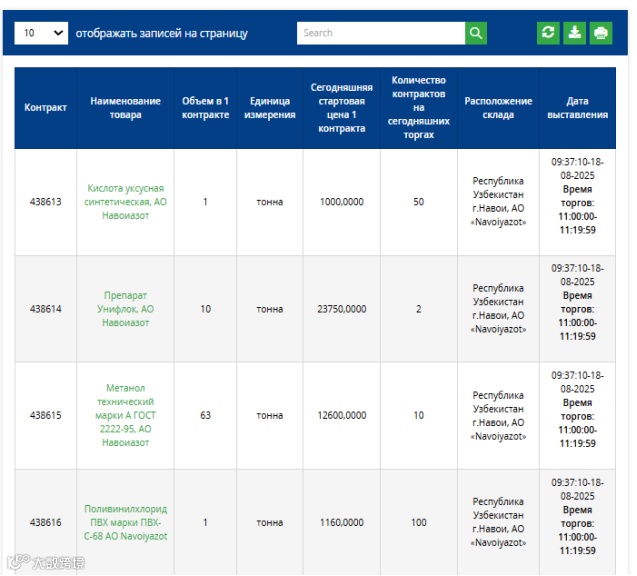
Task: Click contracts count 2 cell
Action: point(418,309)
